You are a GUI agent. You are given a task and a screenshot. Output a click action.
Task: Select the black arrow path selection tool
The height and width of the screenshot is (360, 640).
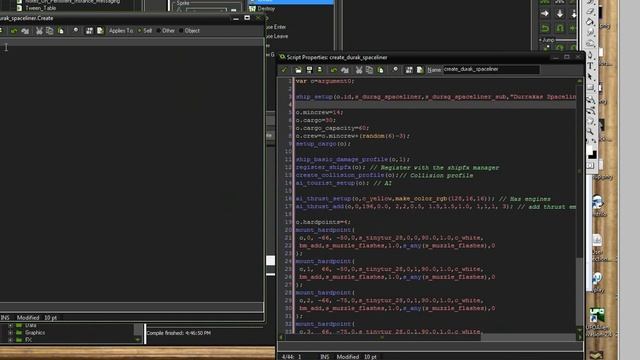click(590, 77)
